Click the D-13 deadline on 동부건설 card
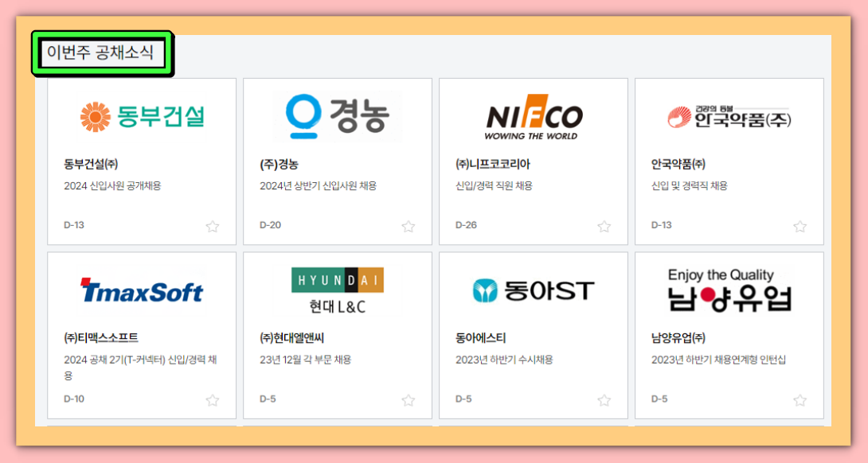Image resolution: width=868 pixels, height=463 pixels. coord(74,225)
